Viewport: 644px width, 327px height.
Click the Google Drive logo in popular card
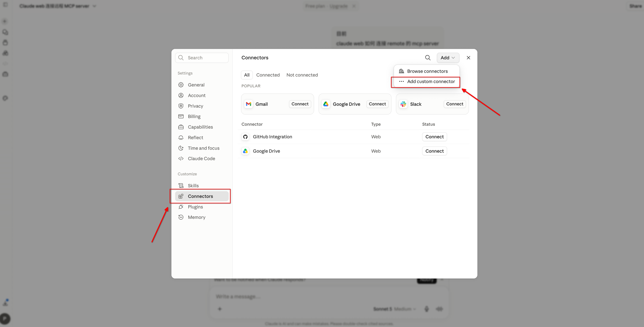(x=326, y=104)
